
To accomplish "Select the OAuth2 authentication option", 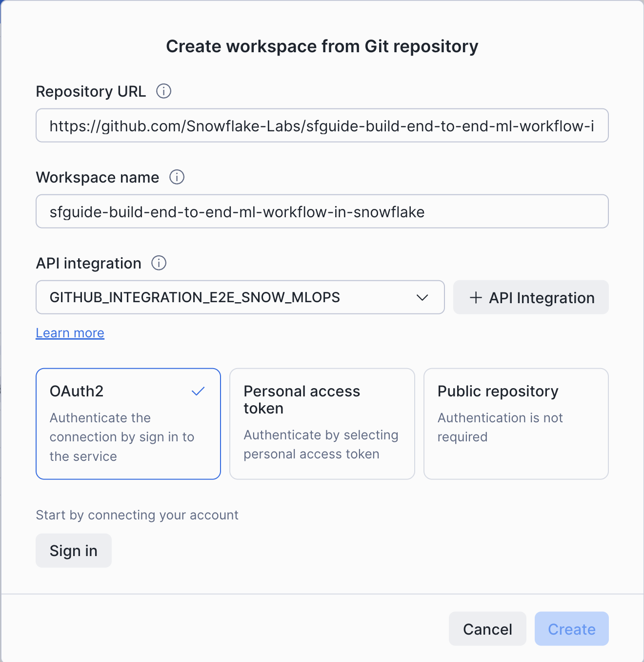I will coord(128,424).
